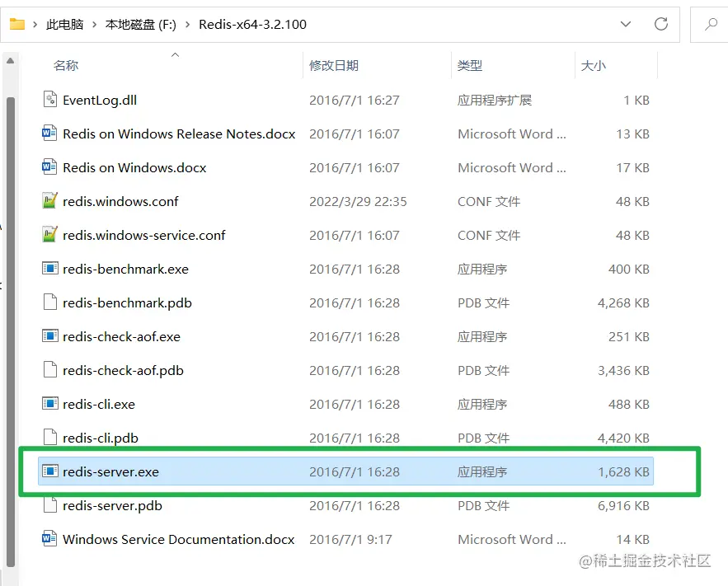
Task: Select the redis-server.pdb file name
Action: point(112,506)
